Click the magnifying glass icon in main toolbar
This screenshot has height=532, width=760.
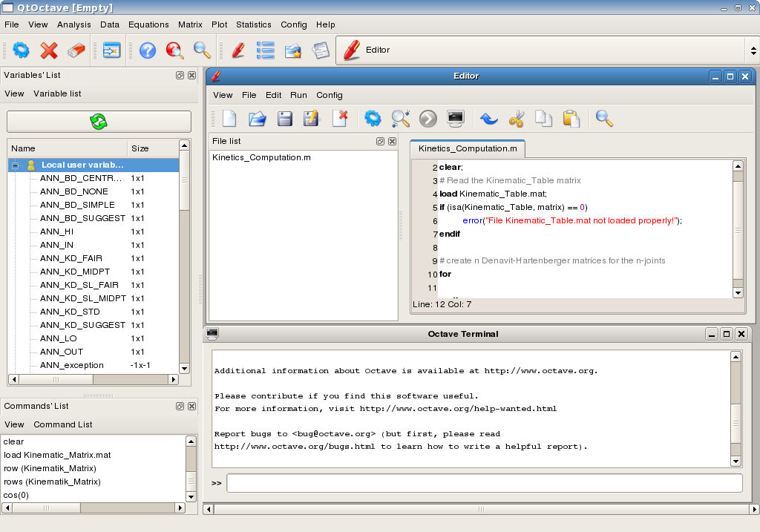tap(202, 50)
